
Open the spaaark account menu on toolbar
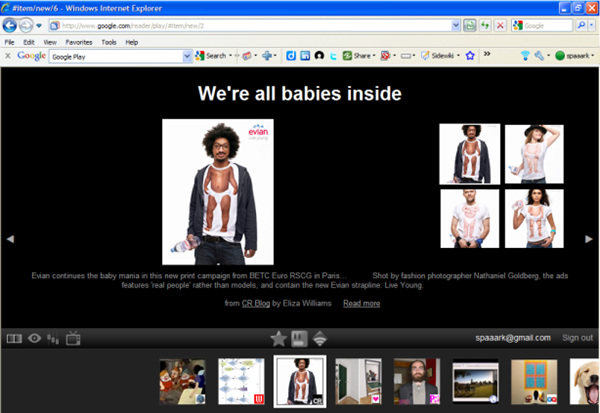tap(574, 56)
